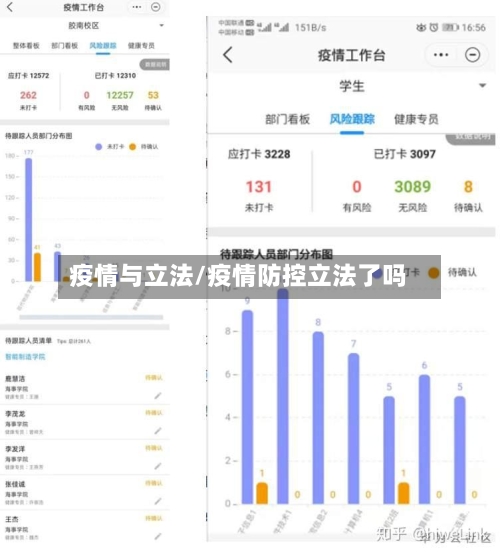This screenshot has width=500, height=555.
Task: Tap 数据说明 button on the 胶南校区 screen
Action: (x=155, y=64)
